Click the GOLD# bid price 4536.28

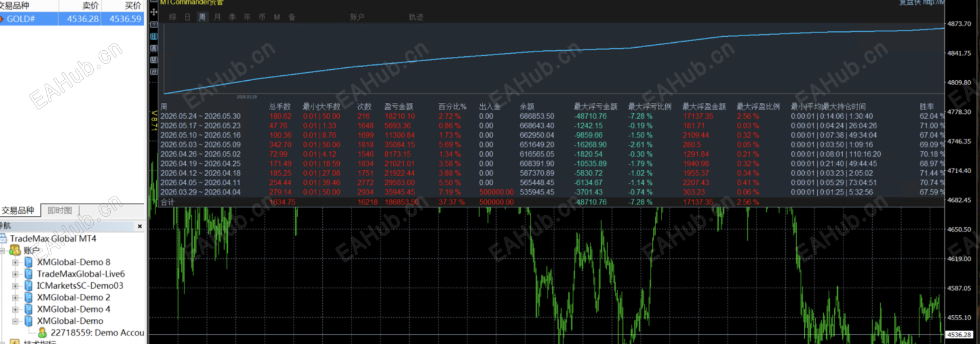(x=83, y=19)
